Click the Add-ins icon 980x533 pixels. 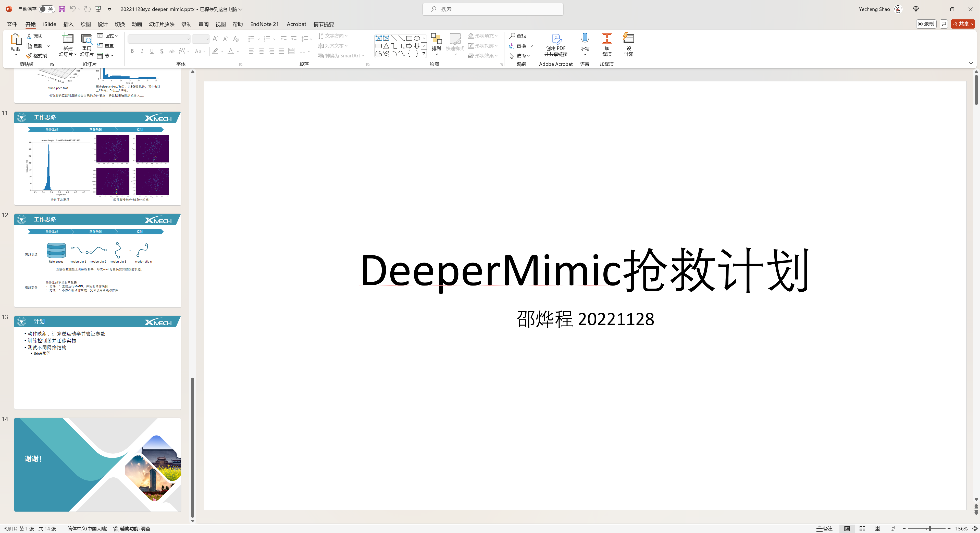[x=607, y=39]
